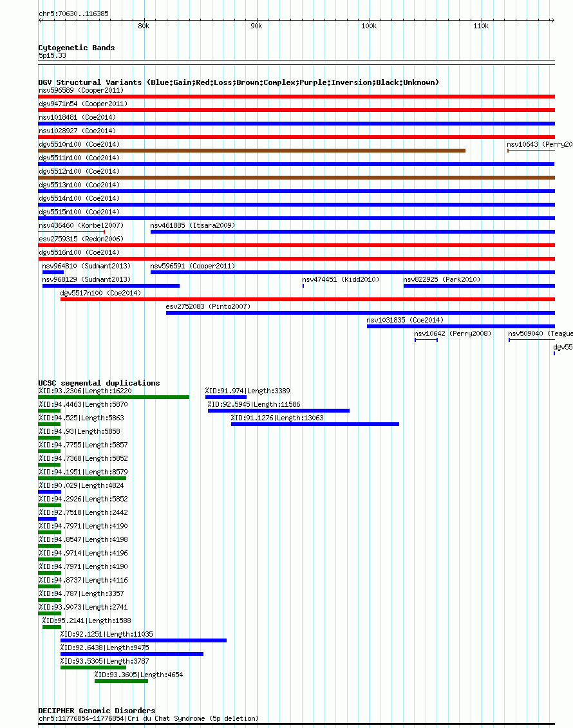
Task: Click the %ID:93.2306 Length:16220 green duplication bar
Action: coord(114,397)
